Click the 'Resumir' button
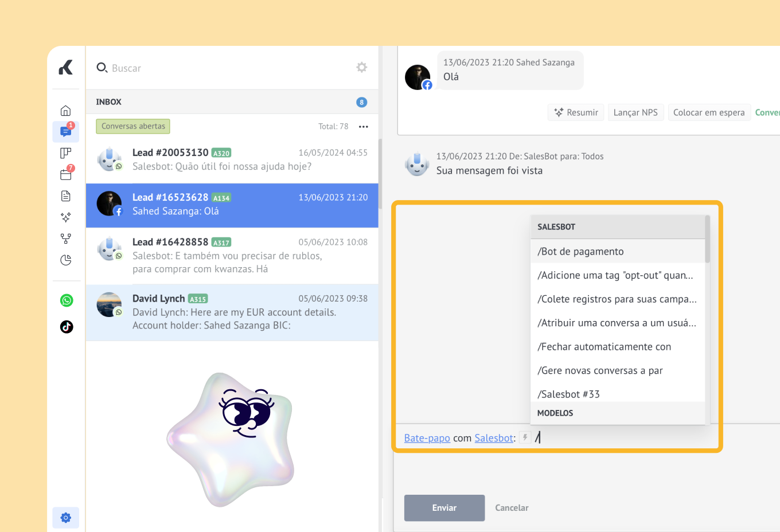Image resolution: width=780 pixels, height=532 pixels. click(576, 112)
